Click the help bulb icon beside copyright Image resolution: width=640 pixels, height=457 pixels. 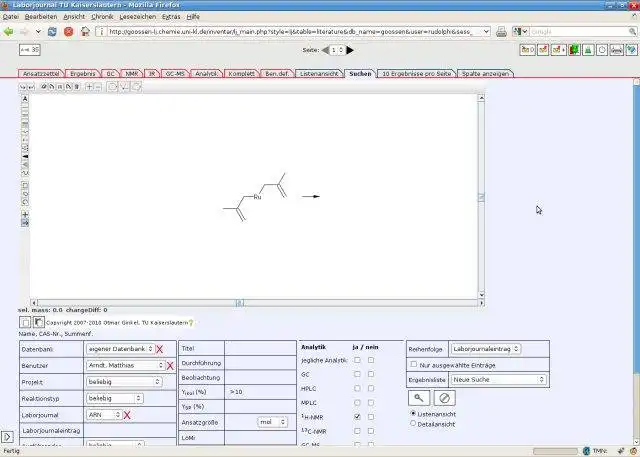coord(191,323)
